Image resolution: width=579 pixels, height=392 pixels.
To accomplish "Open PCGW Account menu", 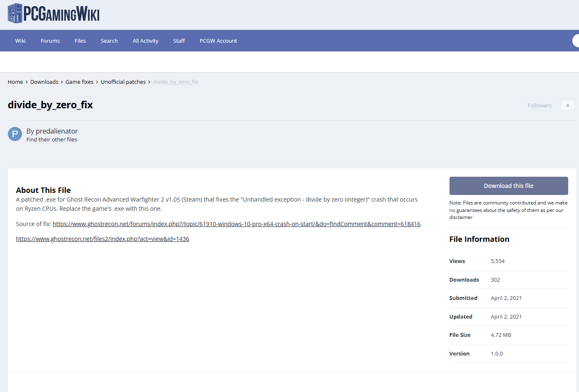I will 218,41.
